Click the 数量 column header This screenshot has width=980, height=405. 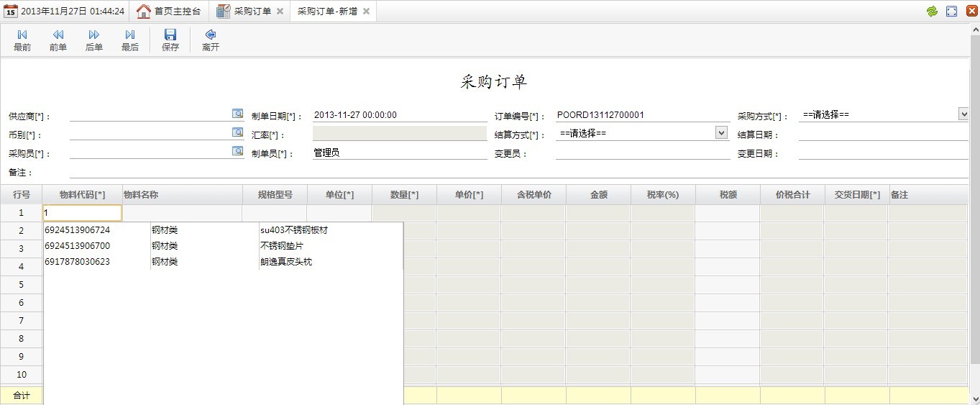404,195
